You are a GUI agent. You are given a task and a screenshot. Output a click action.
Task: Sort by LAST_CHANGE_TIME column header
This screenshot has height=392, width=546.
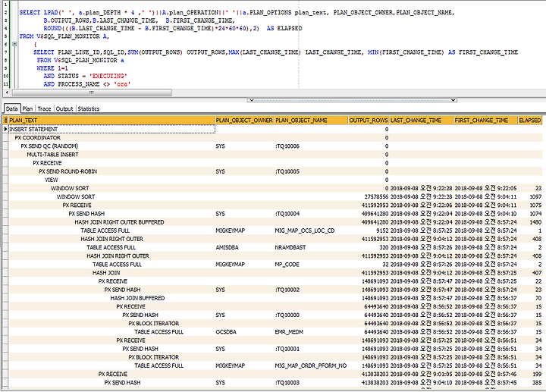coord(422,120)
